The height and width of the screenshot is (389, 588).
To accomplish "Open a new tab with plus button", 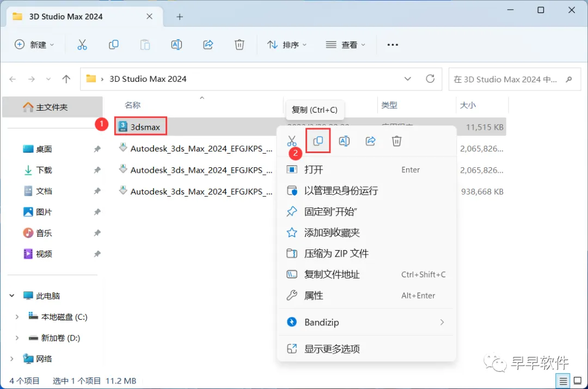I will coord(180,17).
